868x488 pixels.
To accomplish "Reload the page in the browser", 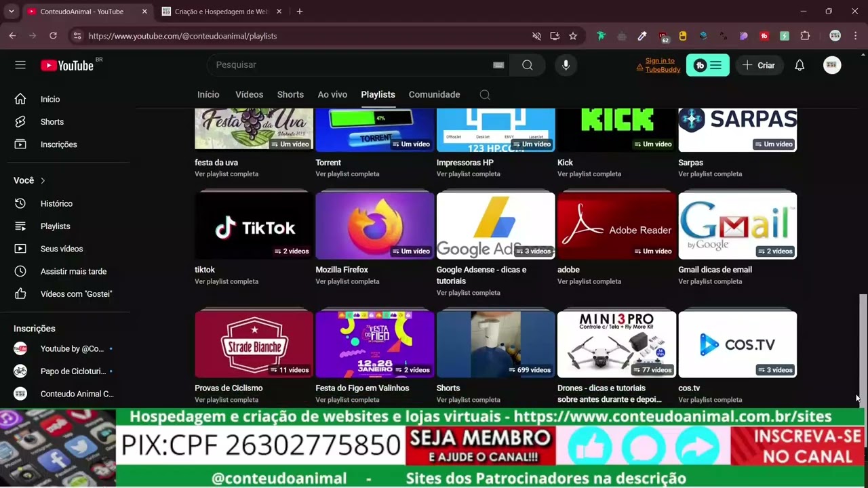I will click(53, 36).
